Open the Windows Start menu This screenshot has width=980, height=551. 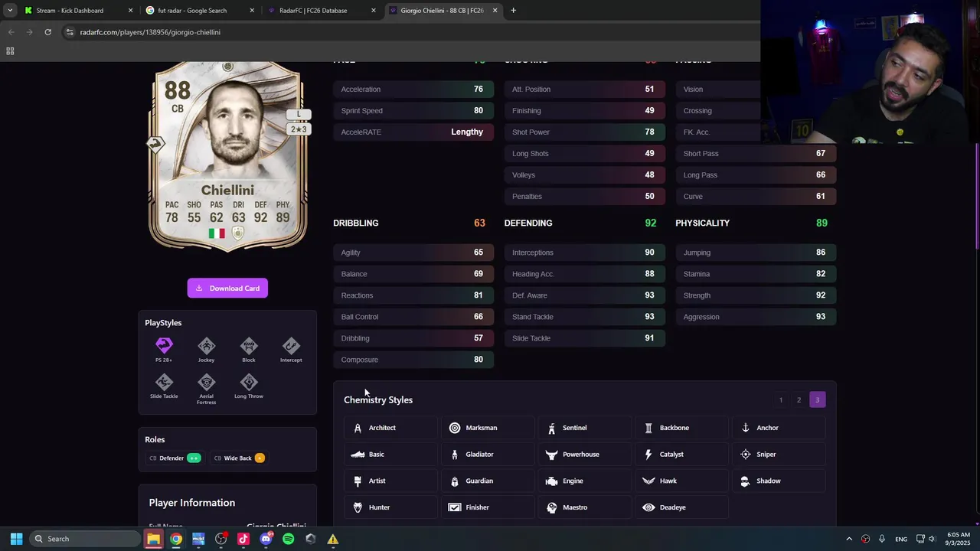click(16, 539)
